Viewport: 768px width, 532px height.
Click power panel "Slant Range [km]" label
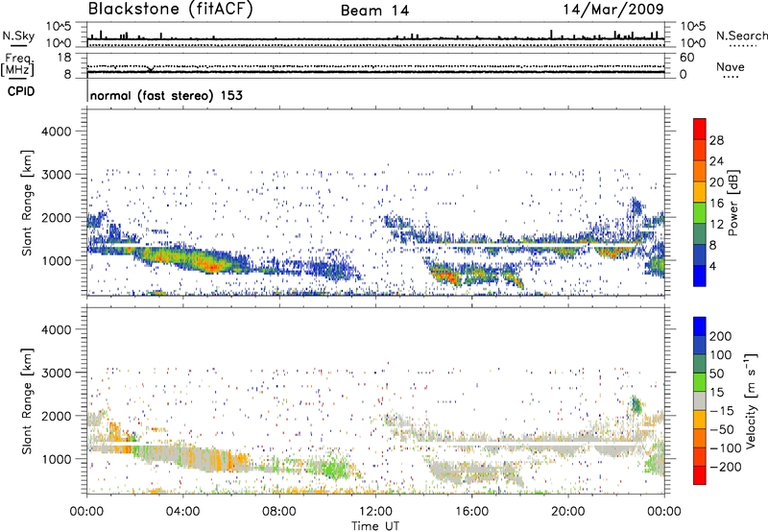point(27,203)
